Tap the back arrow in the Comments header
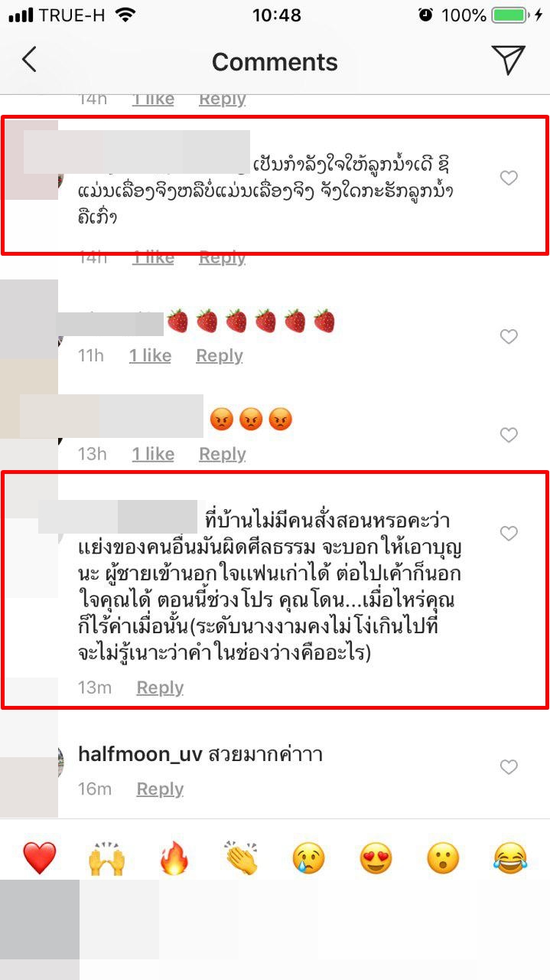550x980 pixels. [29, 60]
